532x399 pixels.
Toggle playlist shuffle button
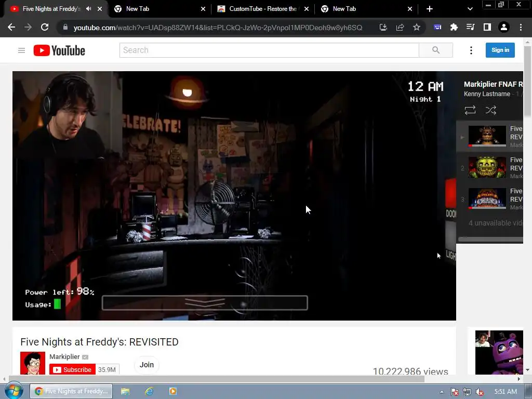[x=490, y=110]
